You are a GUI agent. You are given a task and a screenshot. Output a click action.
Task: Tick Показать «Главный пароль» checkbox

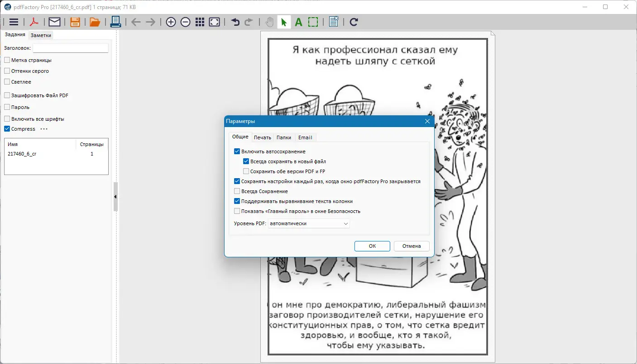[x=237, y=211]
